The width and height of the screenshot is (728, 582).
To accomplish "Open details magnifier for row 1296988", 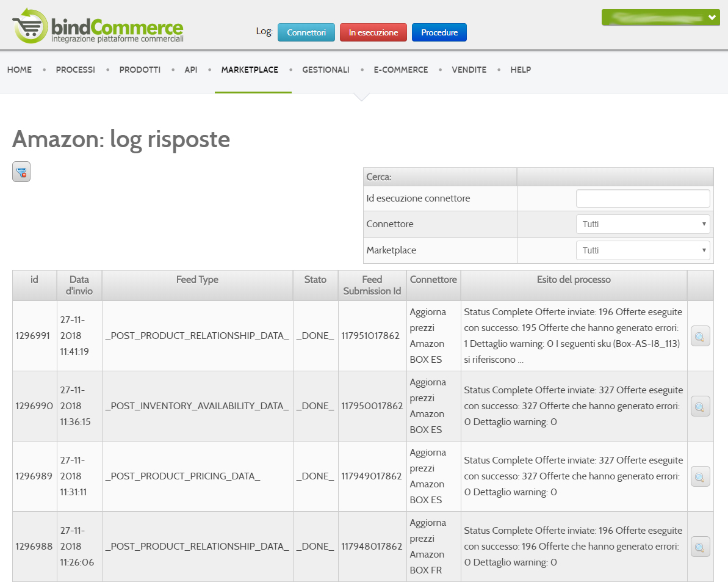I will point(700,547).
